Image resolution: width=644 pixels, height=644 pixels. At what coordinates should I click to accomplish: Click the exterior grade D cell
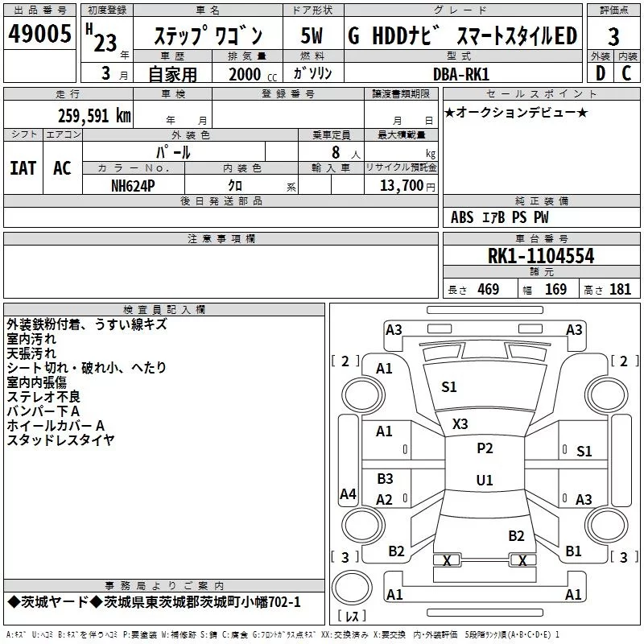tap(600, 72)
